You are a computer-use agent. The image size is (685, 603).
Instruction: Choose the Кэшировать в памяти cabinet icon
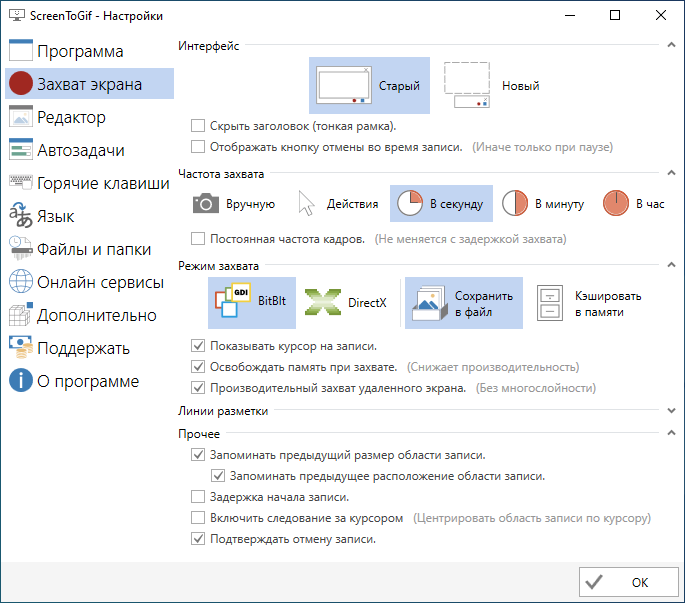550,303
